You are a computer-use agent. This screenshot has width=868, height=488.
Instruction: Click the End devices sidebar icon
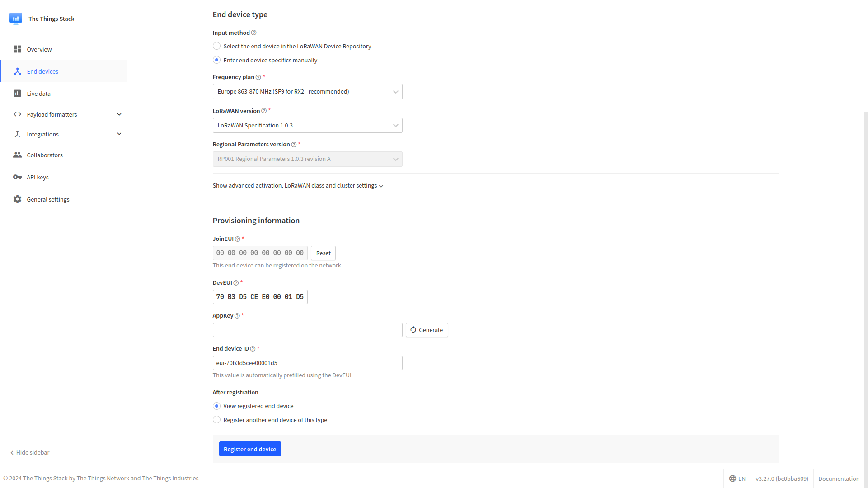click(x=17, y=71)
